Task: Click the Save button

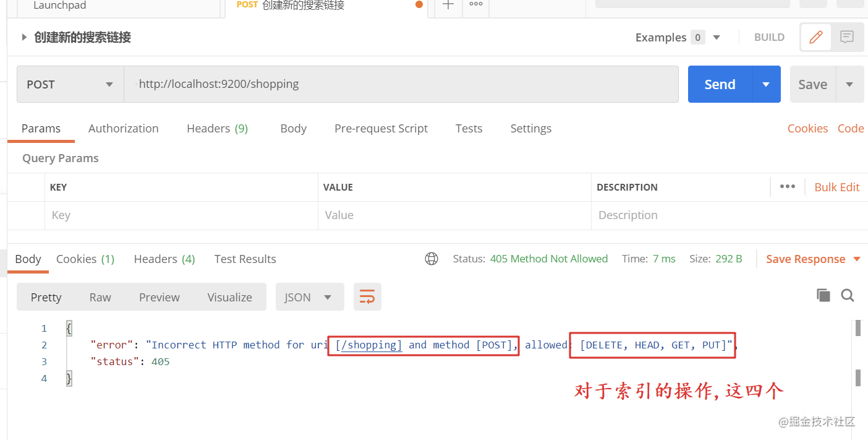Action: [813, 84]
